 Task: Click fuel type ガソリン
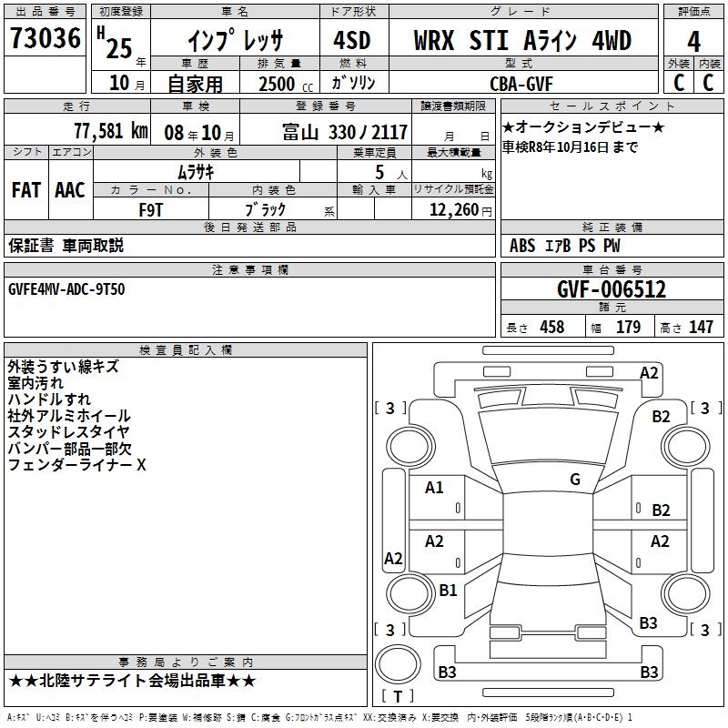point(353,83)
